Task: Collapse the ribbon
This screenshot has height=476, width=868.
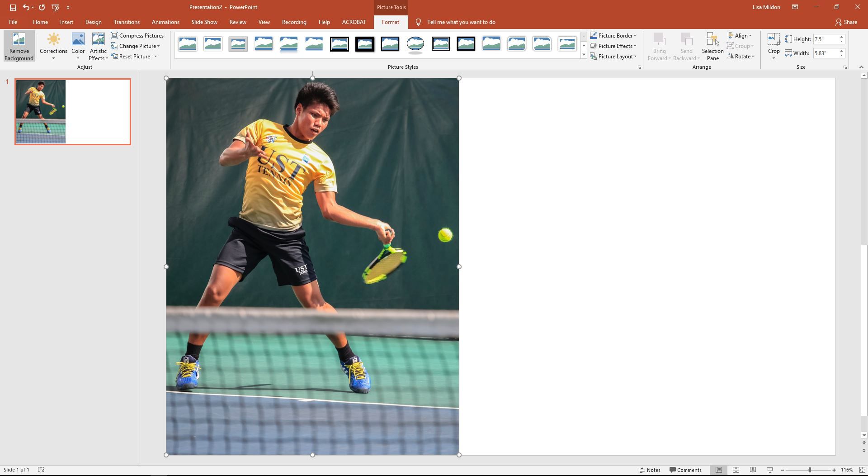Action: pos(861,67)
